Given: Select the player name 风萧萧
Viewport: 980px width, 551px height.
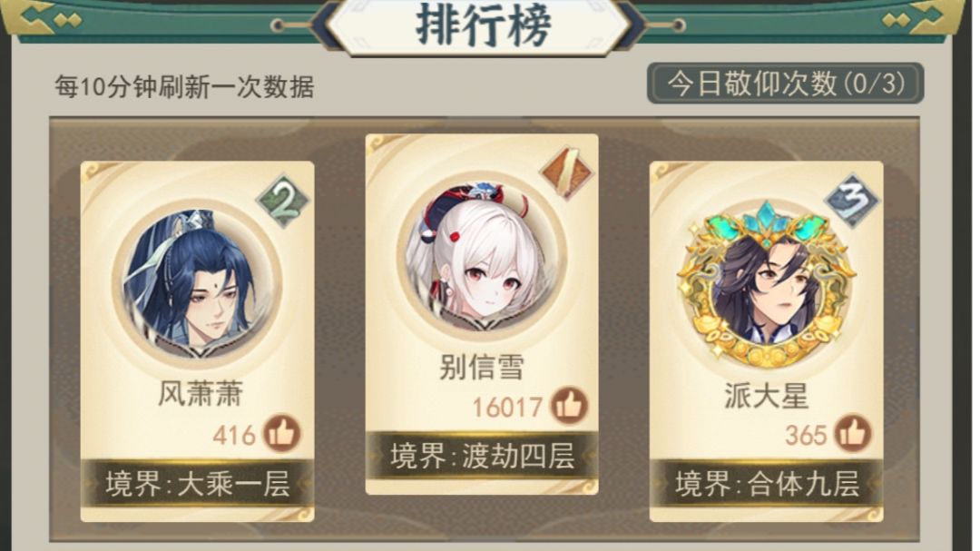Looking at the screenshot, I should (200, 394).
